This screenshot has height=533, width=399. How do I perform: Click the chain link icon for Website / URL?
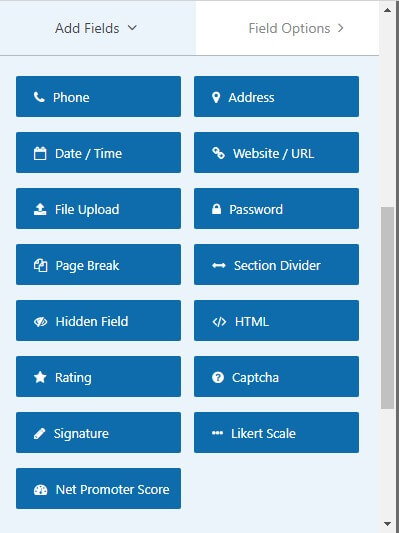click(218, 153)
